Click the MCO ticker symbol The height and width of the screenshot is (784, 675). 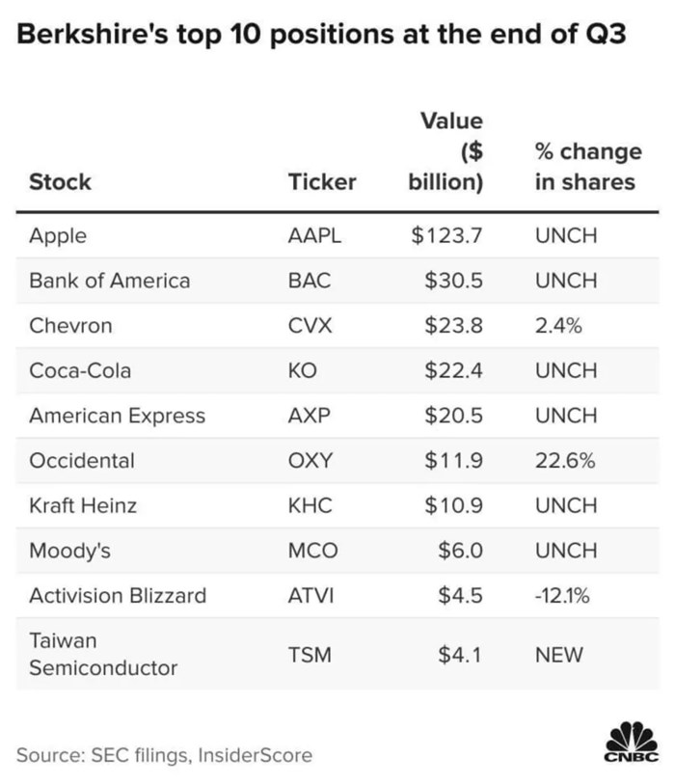[x=313, y=551]
